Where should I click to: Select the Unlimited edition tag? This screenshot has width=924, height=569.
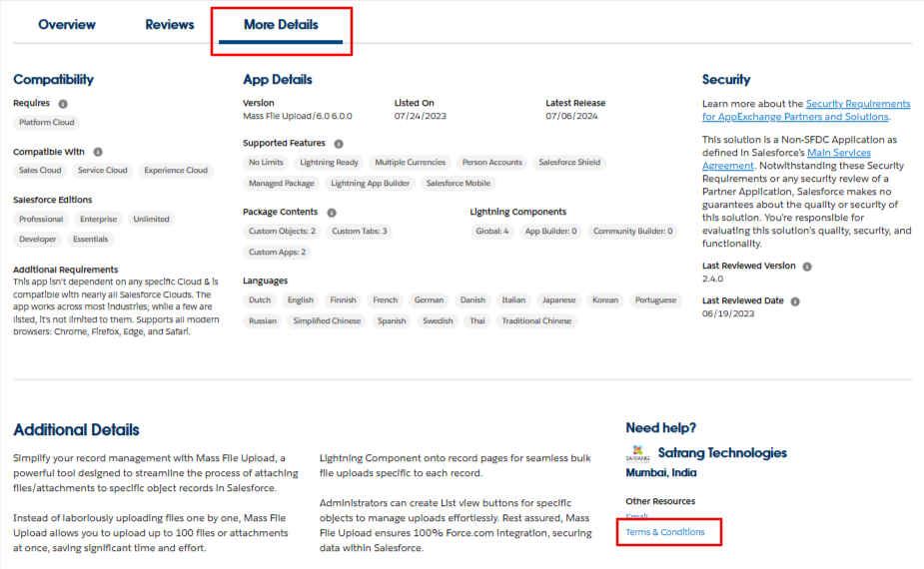click(151, 220)
